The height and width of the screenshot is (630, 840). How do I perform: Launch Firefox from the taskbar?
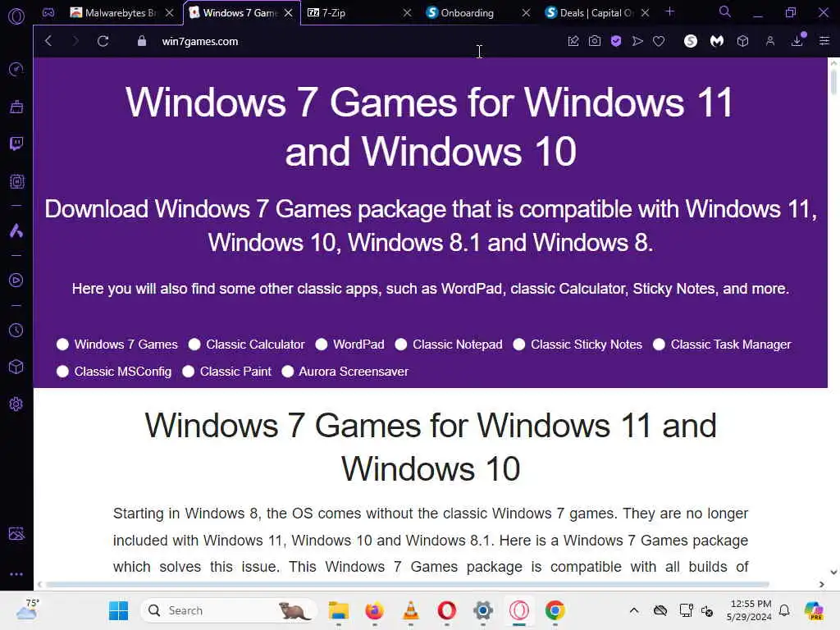coord(374,610)
